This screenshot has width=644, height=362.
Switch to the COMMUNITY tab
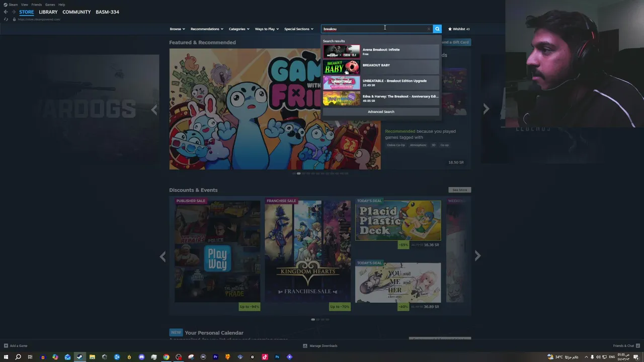click(76, 12)
